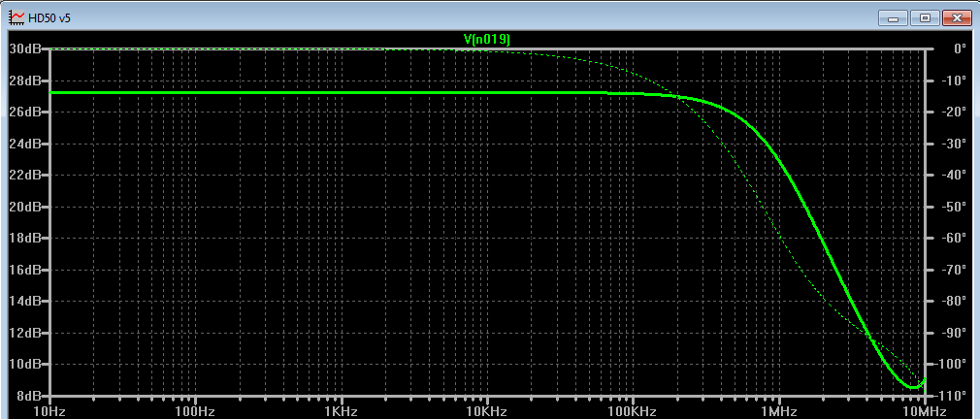Viewport: 980px width, 419px height.
Task: Click the 20dB magnitude axis label
Action: 24,207
